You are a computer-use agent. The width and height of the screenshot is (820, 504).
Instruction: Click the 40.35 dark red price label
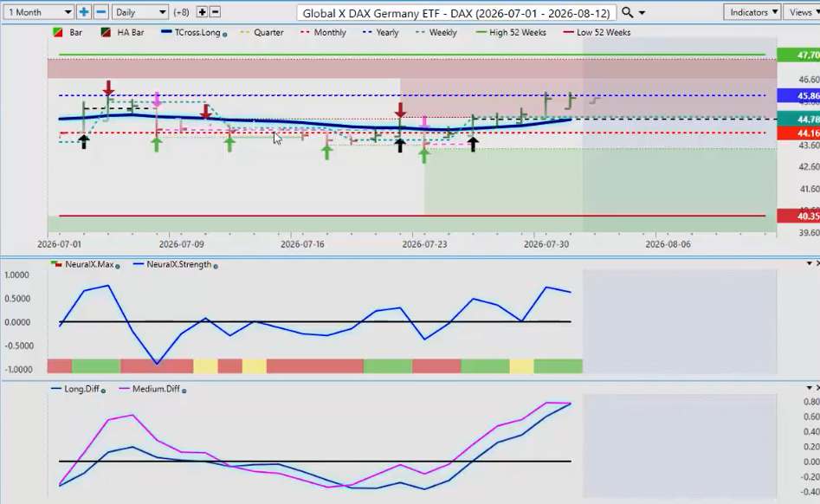click(x=798, y=216)
